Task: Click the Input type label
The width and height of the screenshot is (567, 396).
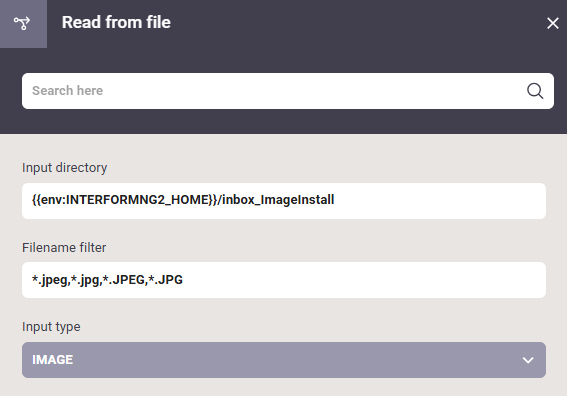Action: [51, 327]
